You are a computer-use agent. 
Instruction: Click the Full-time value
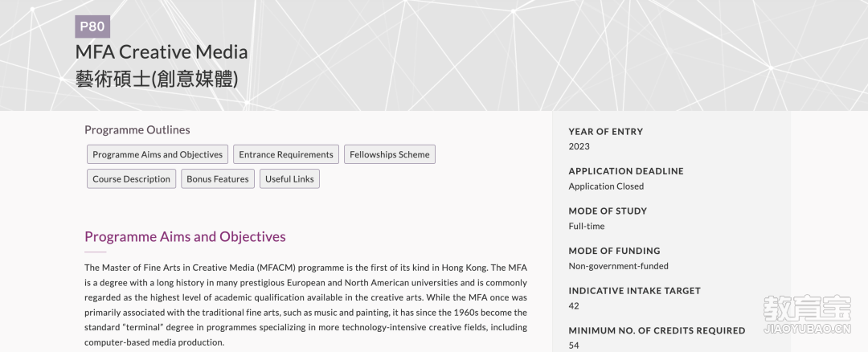coord(587,227)
